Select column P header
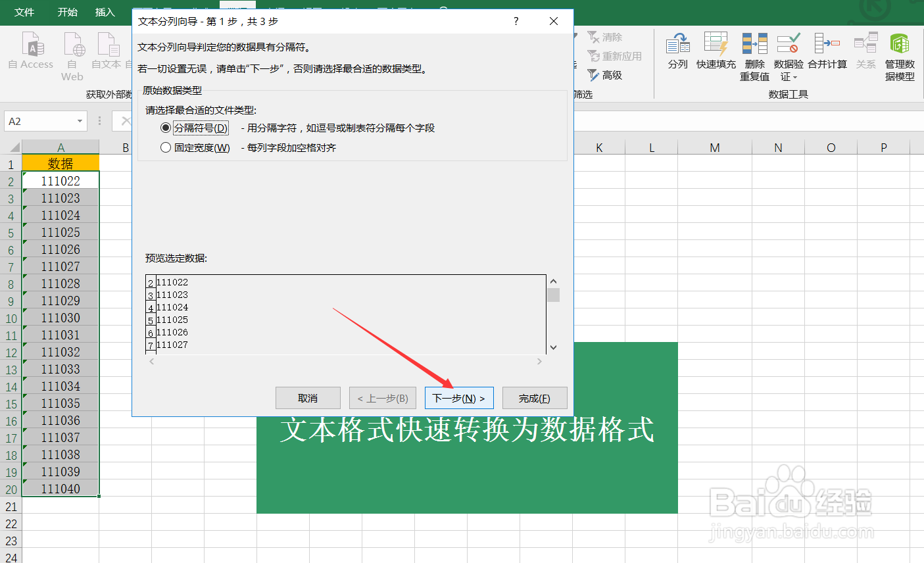924x563 pixels. [884, 147]
